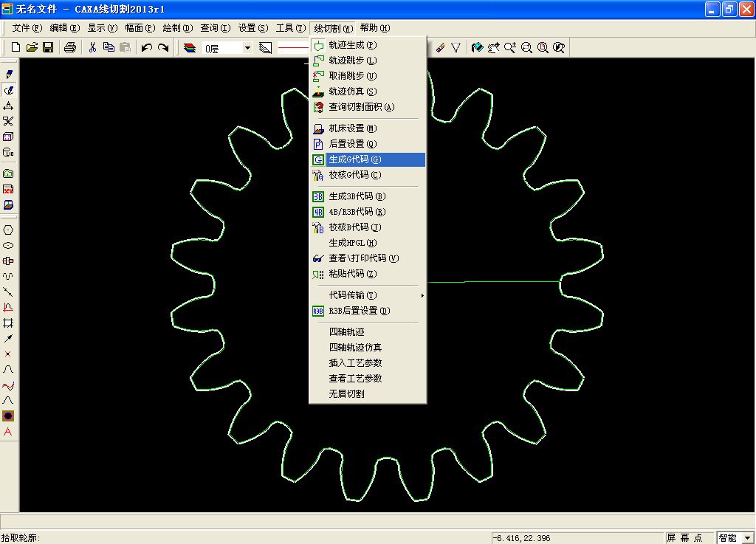This screenshot has width=756, height=544.
Task: Expand the 代码传输(T) submenu
Action: (x=368, y=295)
